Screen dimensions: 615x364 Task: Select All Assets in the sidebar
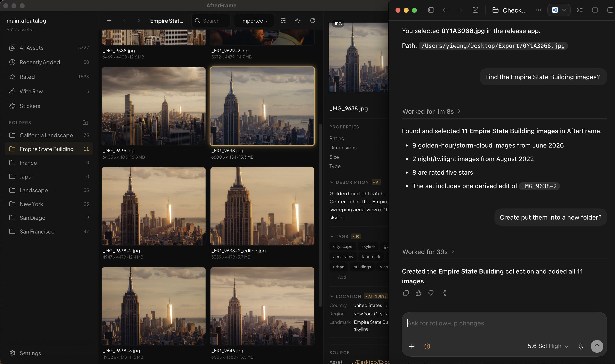49,48
